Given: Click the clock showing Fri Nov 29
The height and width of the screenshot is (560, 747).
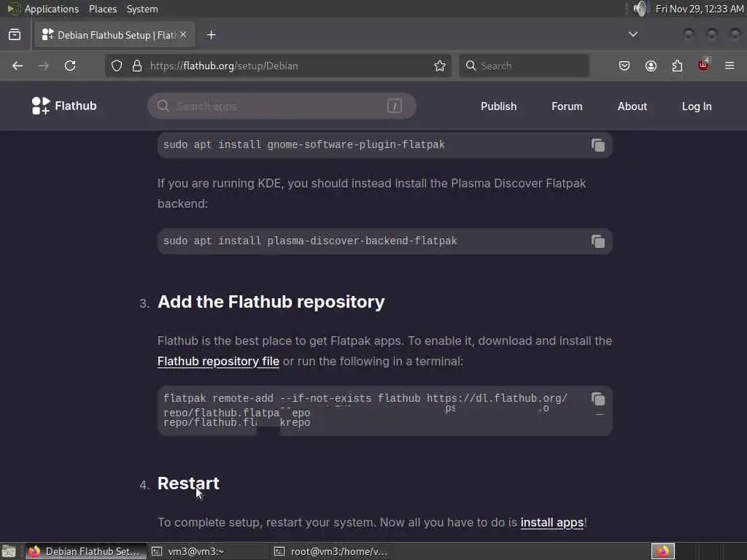Looking at the screenshot, I should tap(700, 9).
